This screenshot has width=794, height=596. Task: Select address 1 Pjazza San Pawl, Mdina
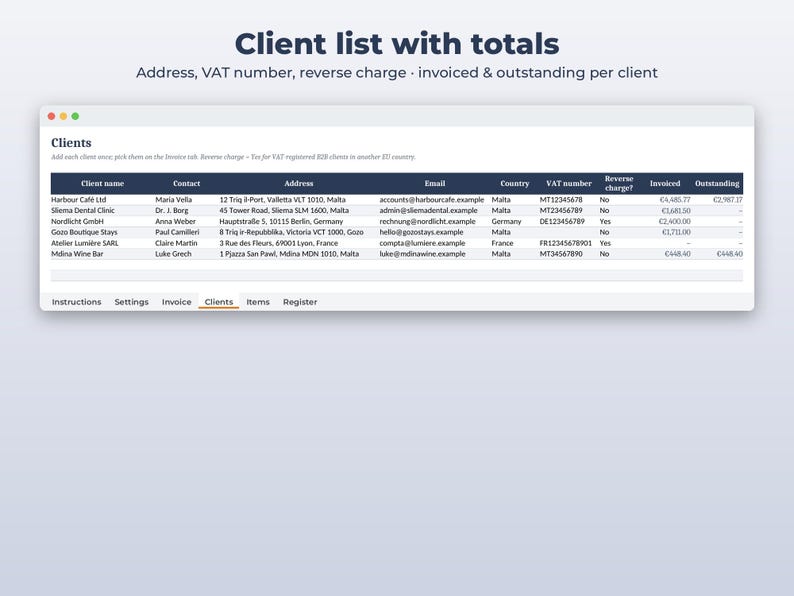point(289,254)
